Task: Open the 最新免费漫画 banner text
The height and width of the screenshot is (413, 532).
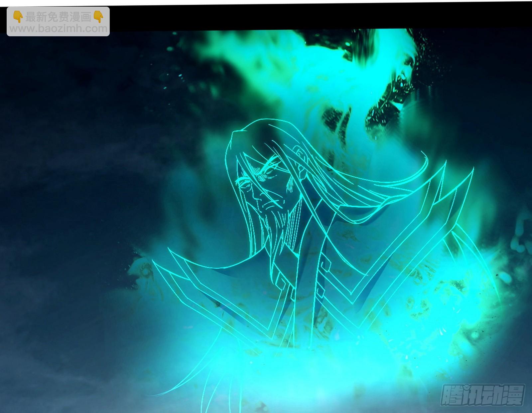Action: 58,17
